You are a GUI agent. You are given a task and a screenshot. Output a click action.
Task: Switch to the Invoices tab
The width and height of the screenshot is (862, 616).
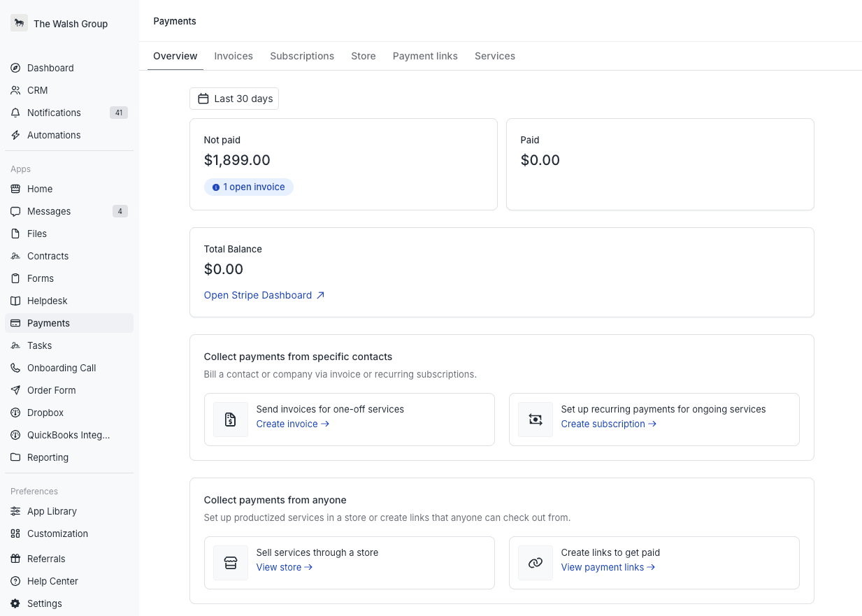(234, 56)
